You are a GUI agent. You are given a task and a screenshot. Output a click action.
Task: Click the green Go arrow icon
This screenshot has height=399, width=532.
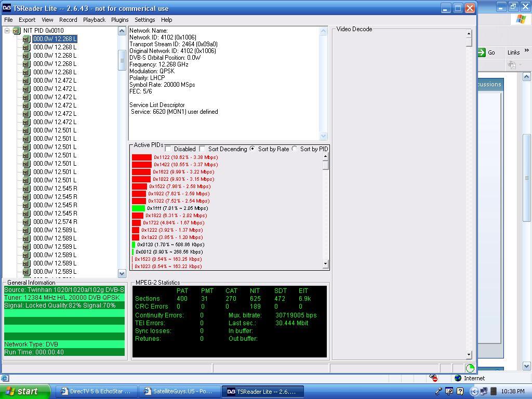pyautogui.click(x=482, y=52)
